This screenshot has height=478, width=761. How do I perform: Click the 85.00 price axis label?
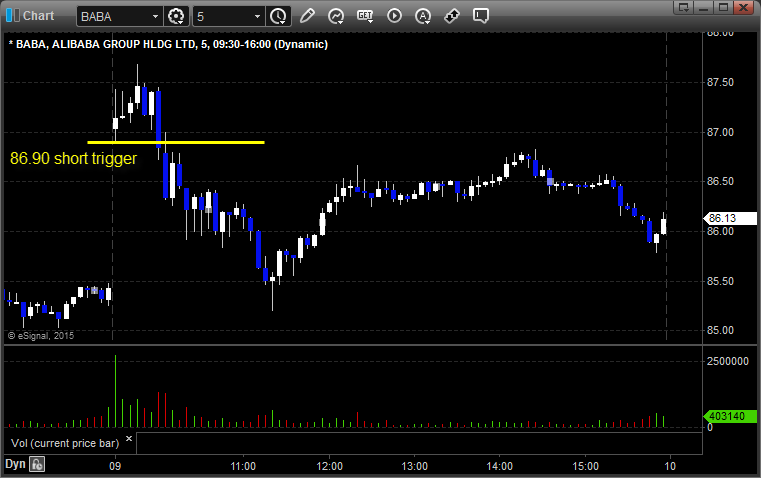720,330
